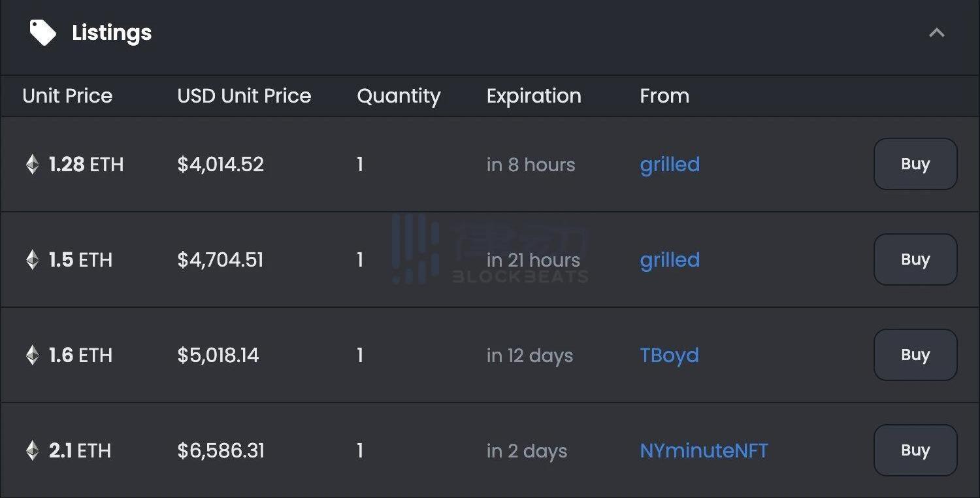Open the TBoyd seller profile link
This screenshot has width=980, height=498.
pyautogui.click(x=669, y=356)
